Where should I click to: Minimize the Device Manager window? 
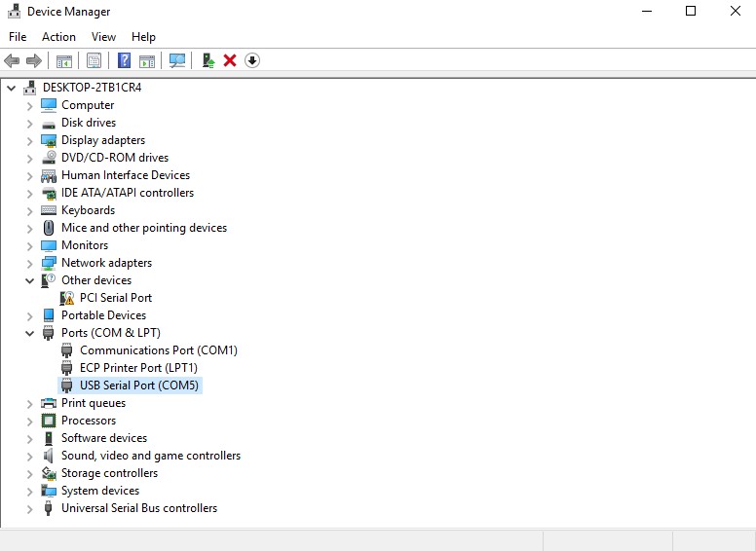tap(647, 11)
